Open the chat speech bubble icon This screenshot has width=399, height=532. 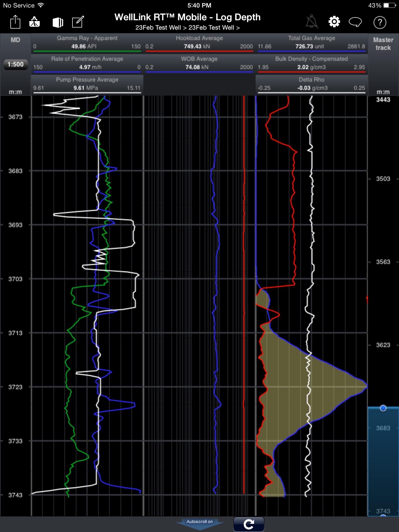point(355,22)
